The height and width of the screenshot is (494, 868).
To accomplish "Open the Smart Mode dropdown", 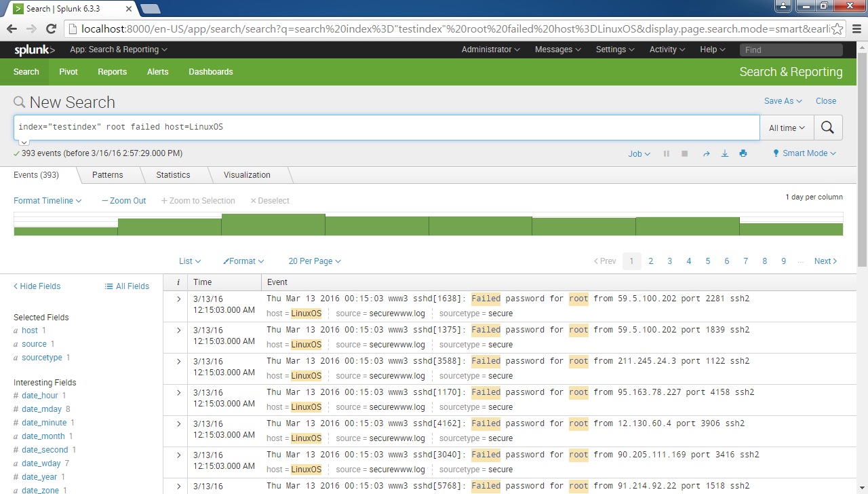I will pyautogui.click(x=804, y=153).
